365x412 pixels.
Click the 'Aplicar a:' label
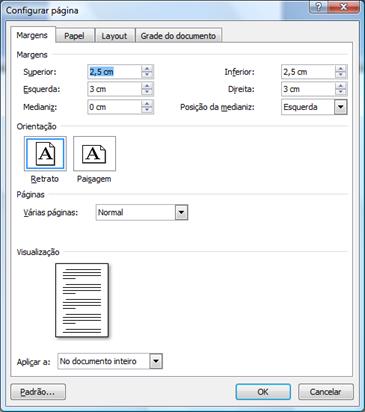click(x=34, y=362)
